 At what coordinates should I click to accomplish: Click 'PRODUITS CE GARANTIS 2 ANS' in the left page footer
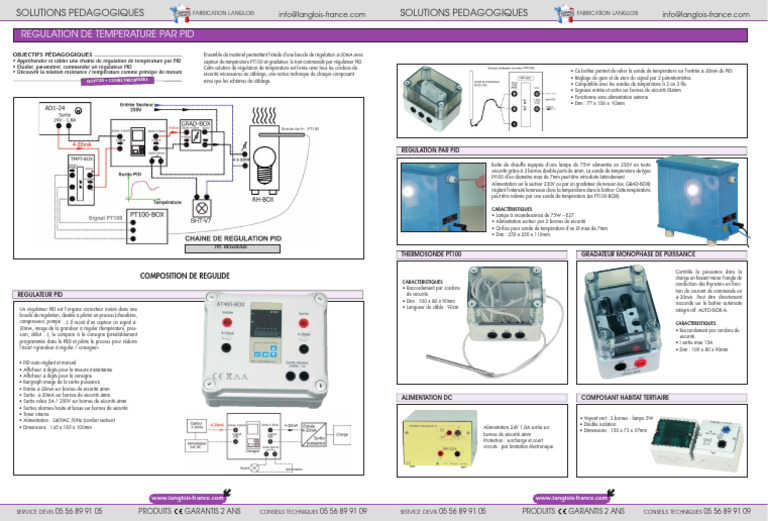[x=189, y=511]
